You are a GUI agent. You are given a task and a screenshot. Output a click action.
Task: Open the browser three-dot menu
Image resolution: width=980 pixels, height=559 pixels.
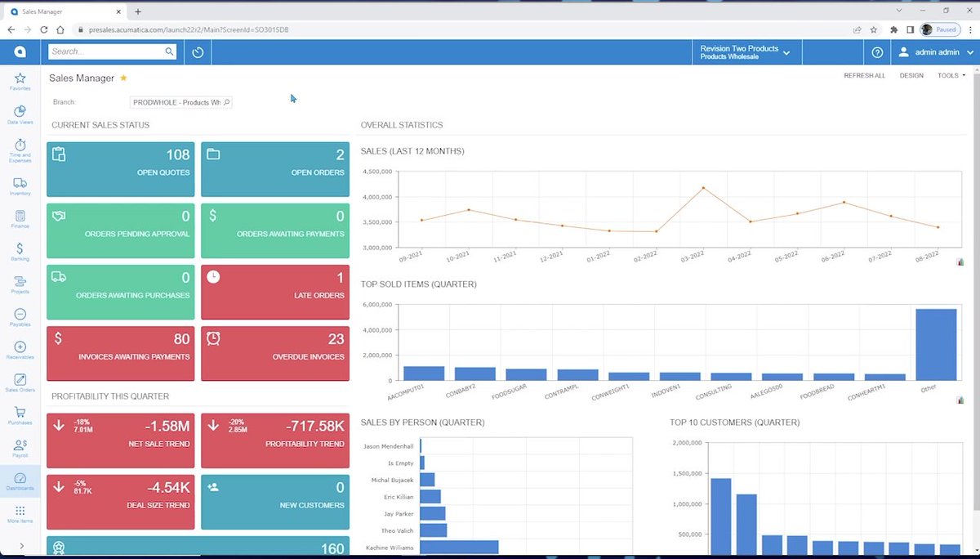click(x=969, y=29)
